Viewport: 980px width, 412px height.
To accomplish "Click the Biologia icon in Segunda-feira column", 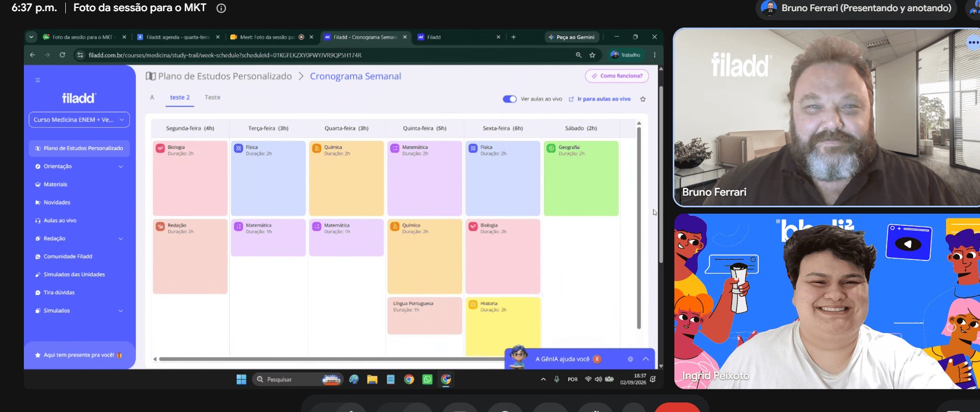I will pos(160,148).
